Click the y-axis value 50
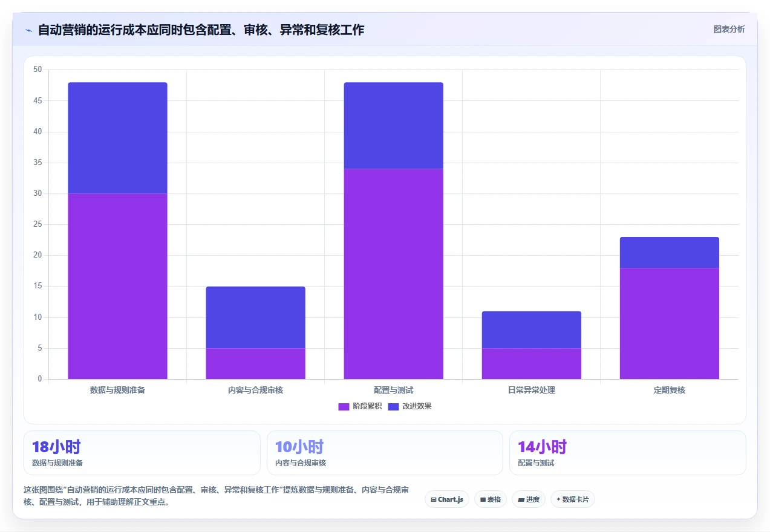Viewport: 770px width, 532px height. tap(38, 70)
